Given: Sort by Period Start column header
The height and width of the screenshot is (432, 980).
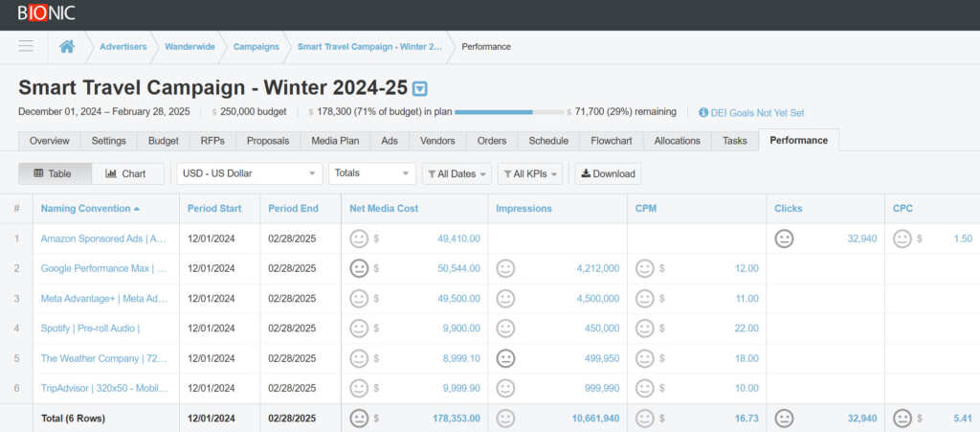Looking at the screenshot, I should [214, 209].
